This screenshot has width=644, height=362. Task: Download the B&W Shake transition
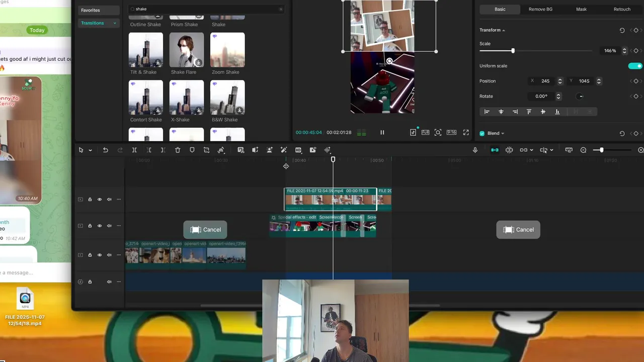tap(239, 110)
